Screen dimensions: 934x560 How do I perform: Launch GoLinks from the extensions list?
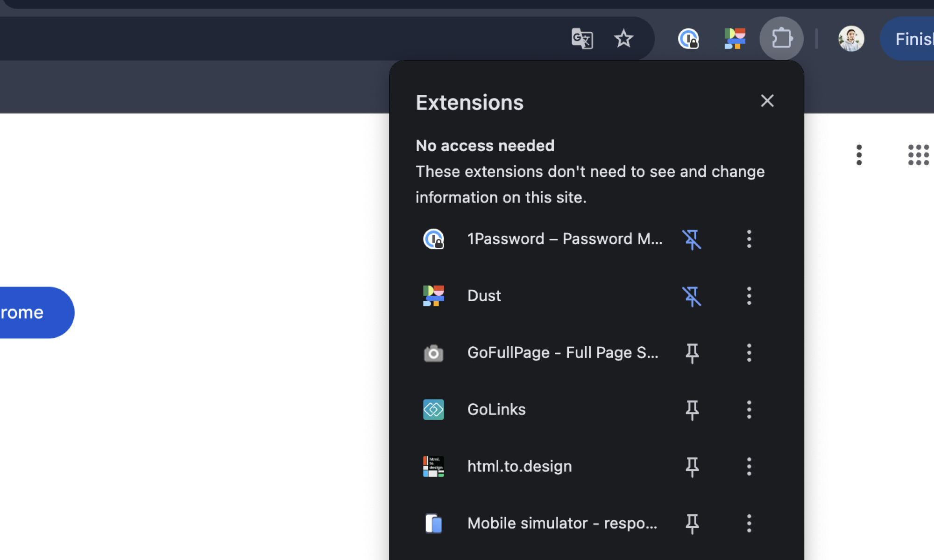496,409
